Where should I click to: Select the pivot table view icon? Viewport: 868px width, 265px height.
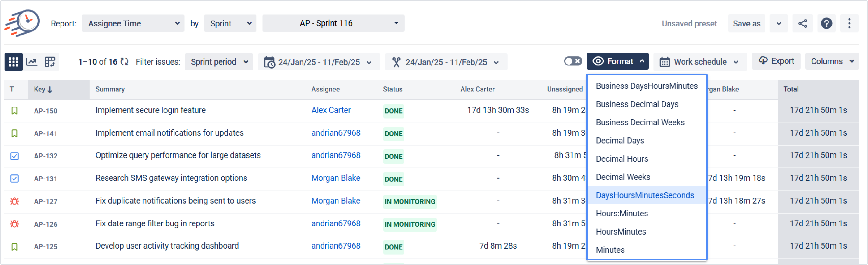tap(50, 62)
